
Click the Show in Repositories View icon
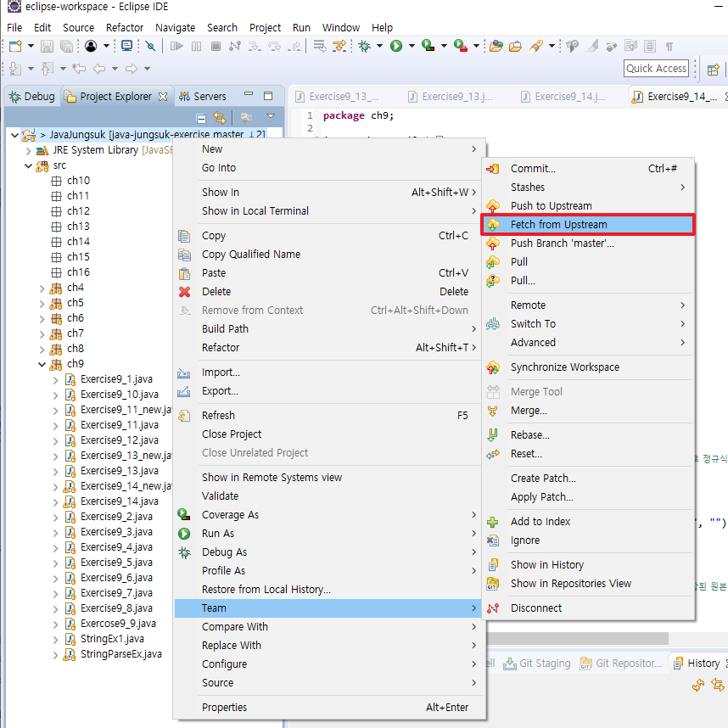click(x=493, y=584)
